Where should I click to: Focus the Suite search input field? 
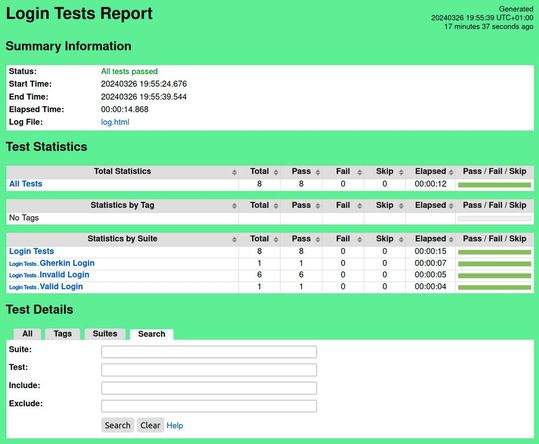click(209, 352)
